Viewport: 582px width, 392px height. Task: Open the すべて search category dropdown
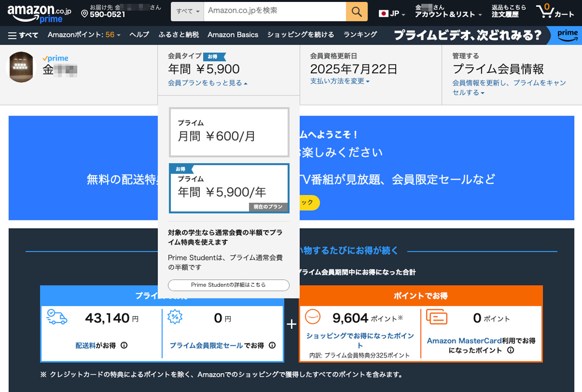coord(187,12)
